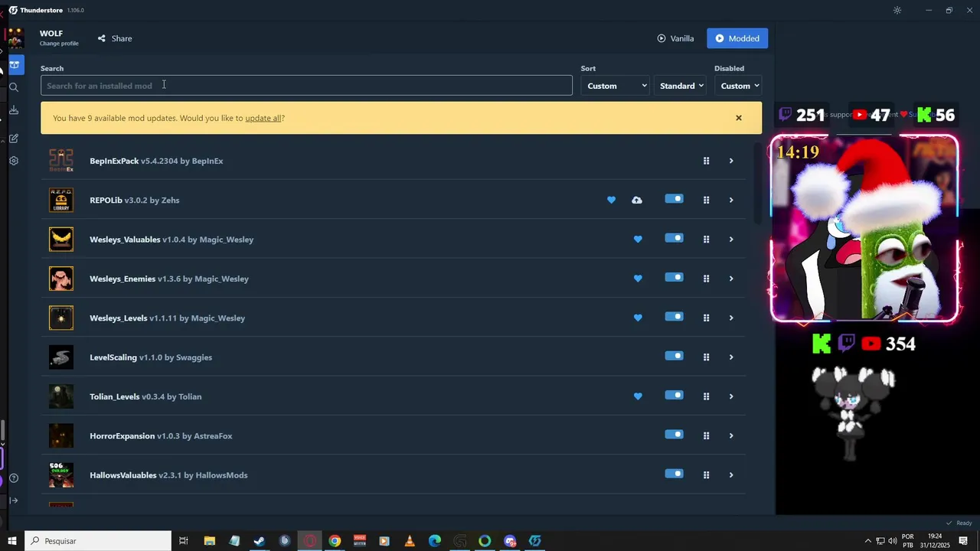980x551 pixels.
Task: Open the Settings gear in sidebar
Action: [14, 161]
